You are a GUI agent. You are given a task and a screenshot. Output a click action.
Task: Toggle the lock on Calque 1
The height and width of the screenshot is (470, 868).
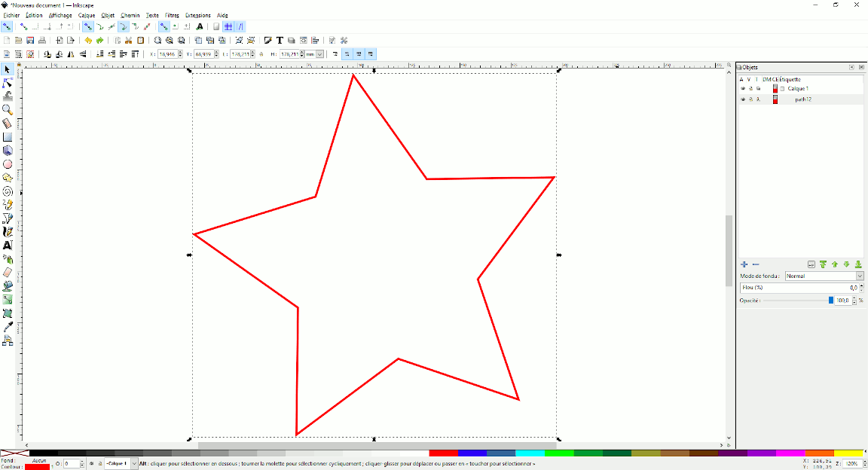coord(750,89)
